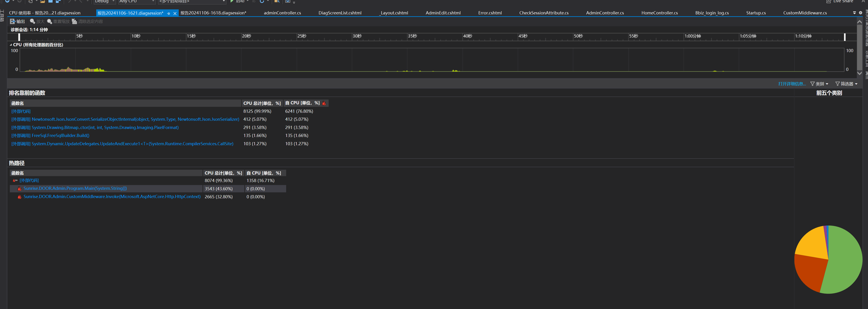Click the 30秒 mark on timeline ruler
868x309 pixels.
(357, 36)
